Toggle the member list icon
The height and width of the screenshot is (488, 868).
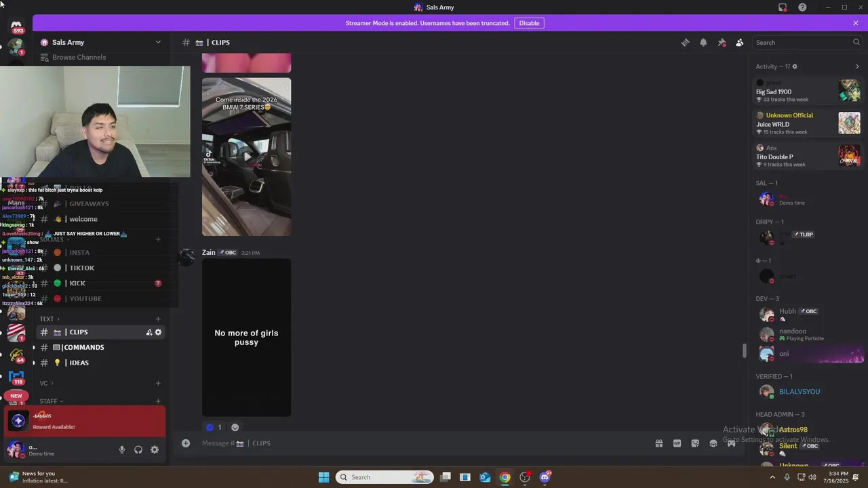click(739, 42)
